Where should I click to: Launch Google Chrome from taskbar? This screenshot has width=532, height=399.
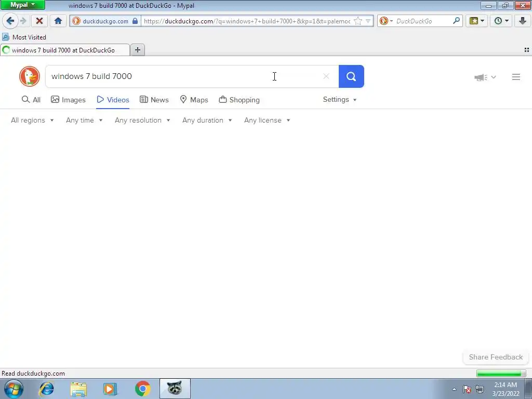coord(143,389)
